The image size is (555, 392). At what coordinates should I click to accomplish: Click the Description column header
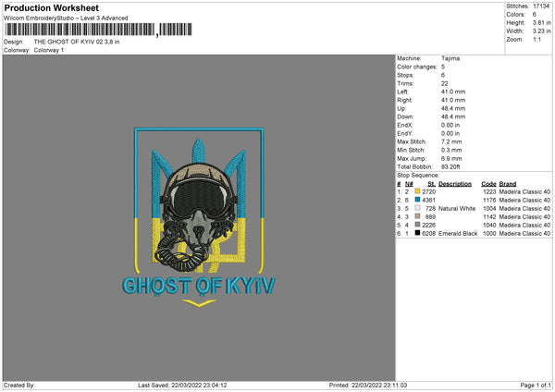[455, 184]
